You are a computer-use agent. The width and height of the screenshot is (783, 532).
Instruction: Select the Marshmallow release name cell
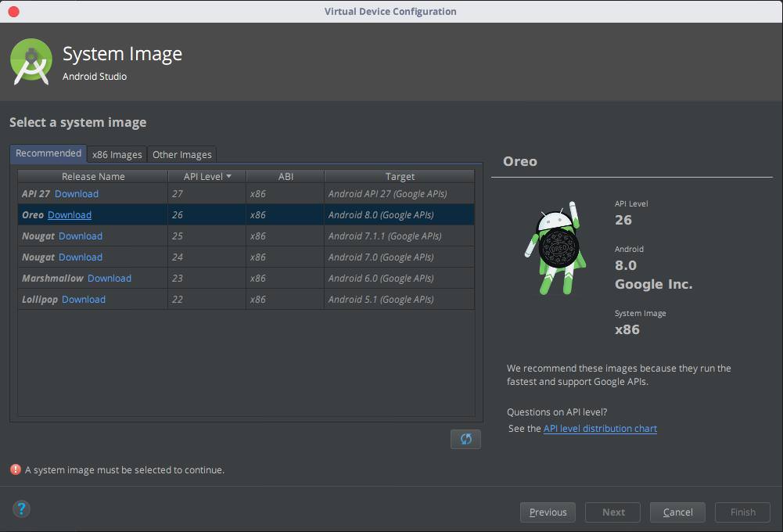93,279
